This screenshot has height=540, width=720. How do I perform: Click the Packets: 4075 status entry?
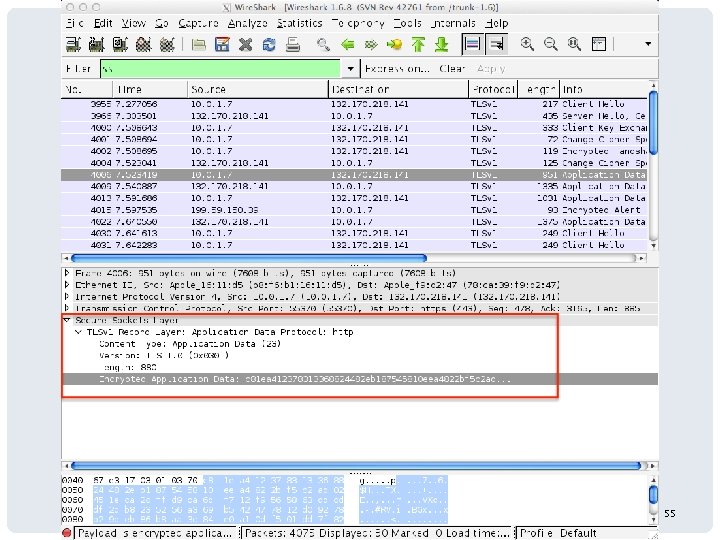377,533
